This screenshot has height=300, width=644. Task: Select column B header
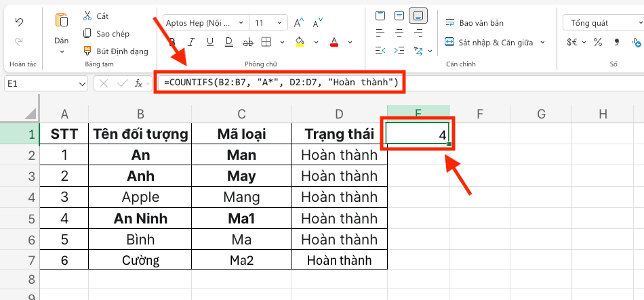click(x=140, y=114)
